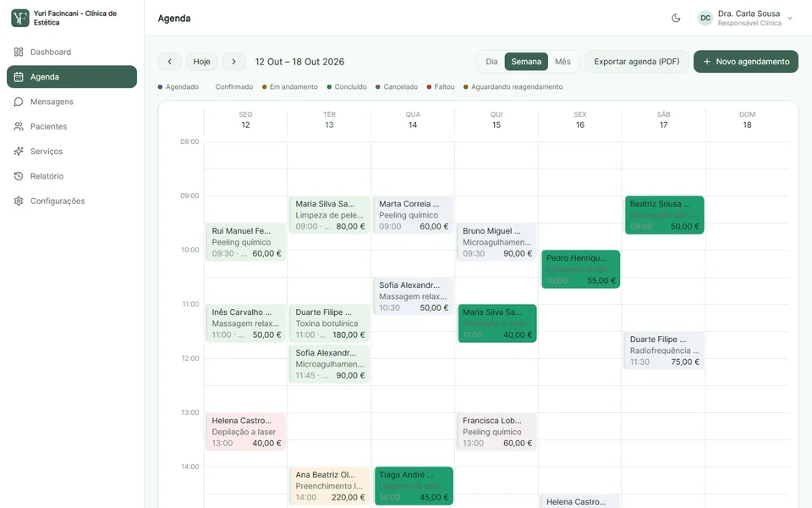The width and height of the screenshot is (812, 508).
Task: Click the Serviços sparkle icon
Action: [x=19, y=152]
